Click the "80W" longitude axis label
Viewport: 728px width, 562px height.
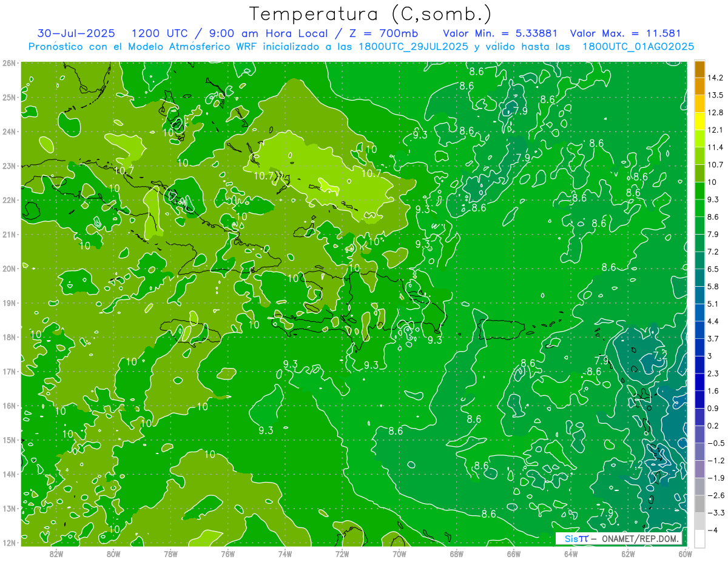click(x=113, y=553)
